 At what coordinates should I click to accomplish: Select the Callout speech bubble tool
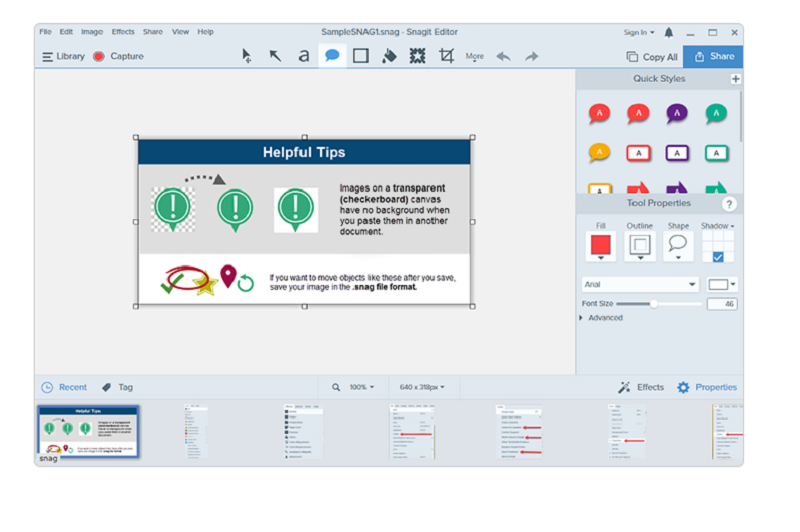coord(332,55)
